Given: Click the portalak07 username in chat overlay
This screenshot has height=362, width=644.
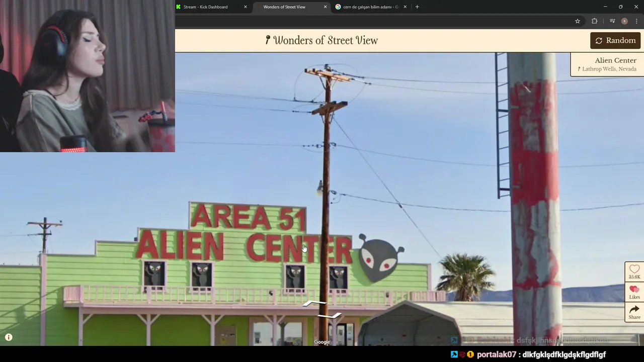Looking at the screenshot, I should tap(496, 354).
